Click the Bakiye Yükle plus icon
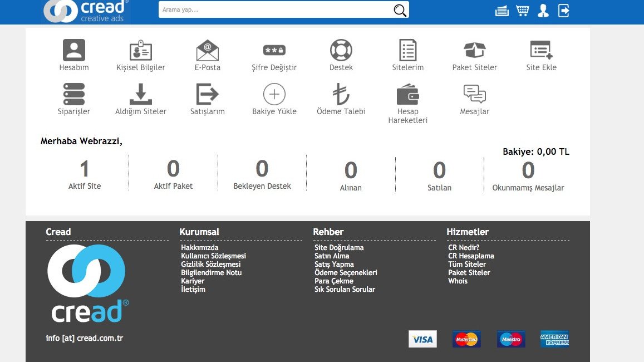Screen dimensions: 644x362 [x=274, y=94]
